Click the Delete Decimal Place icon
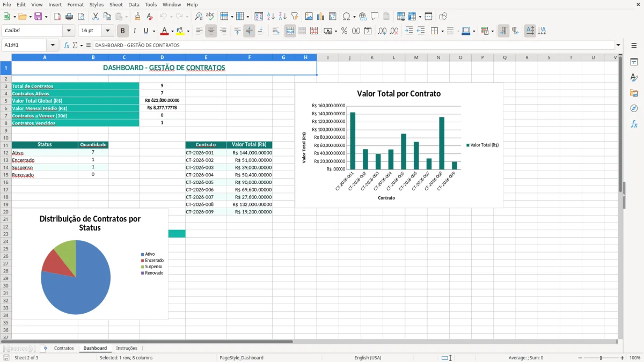The image size is (644, 362). pos(394,31)
